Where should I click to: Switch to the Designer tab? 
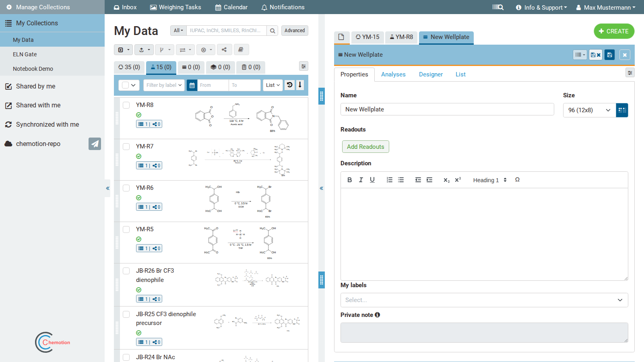(431, 74)
